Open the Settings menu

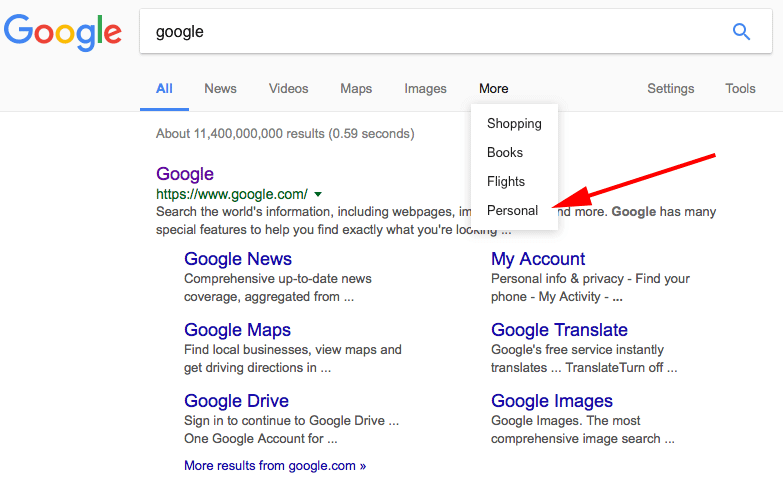[x=670, y=89]
